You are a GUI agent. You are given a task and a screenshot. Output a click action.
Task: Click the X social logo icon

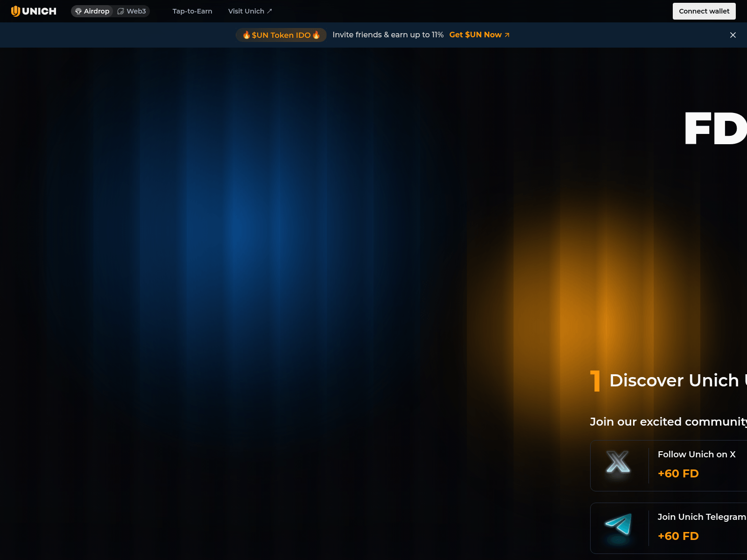(618, 462)
